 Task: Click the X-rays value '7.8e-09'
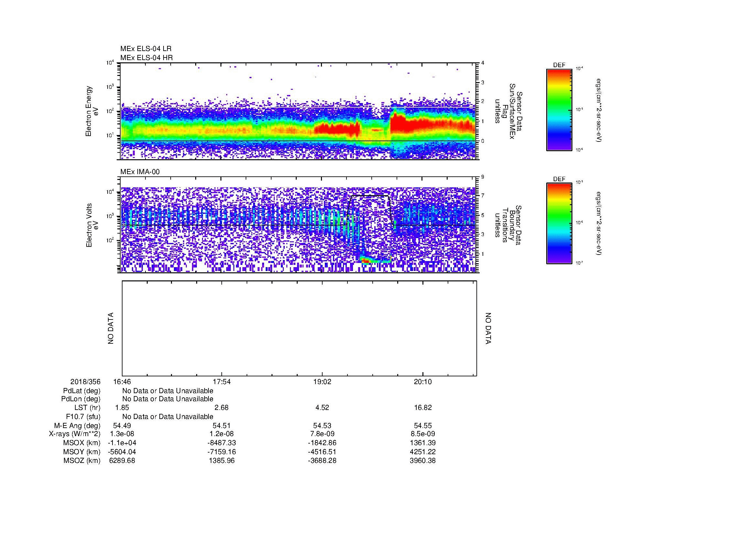(x=322, y=434)
